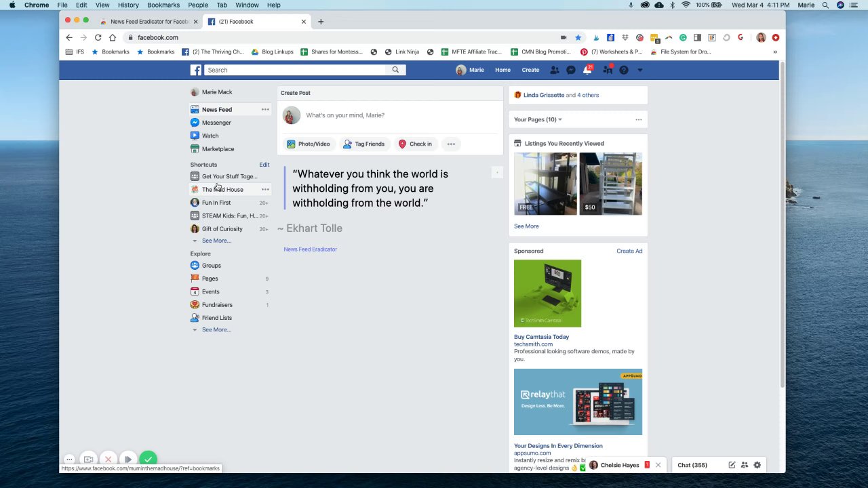This screenshot has width=868, height=488.
Task: Click new message compose icon in chat
Action: coord(732,465)
